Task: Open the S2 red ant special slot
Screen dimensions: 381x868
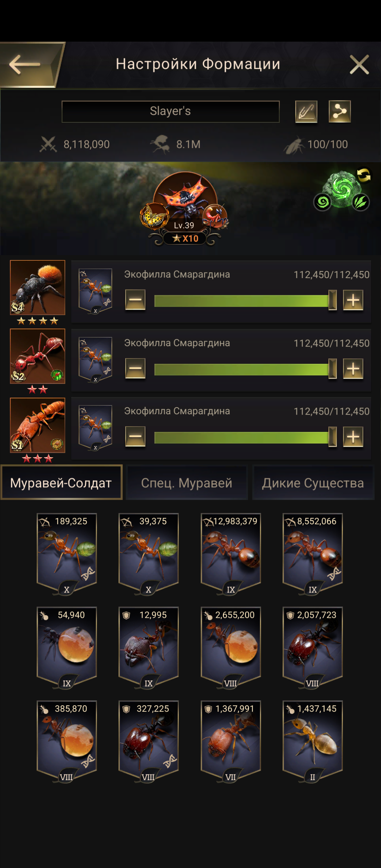Action: click(37, 356)
